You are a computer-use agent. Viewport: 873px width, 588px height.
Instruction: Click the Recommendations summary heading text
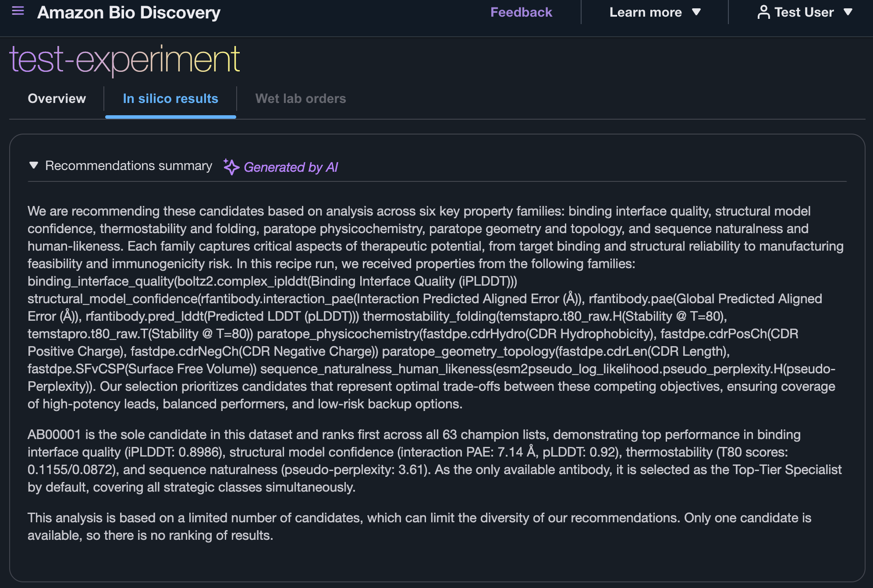click(x=129, y=166)
